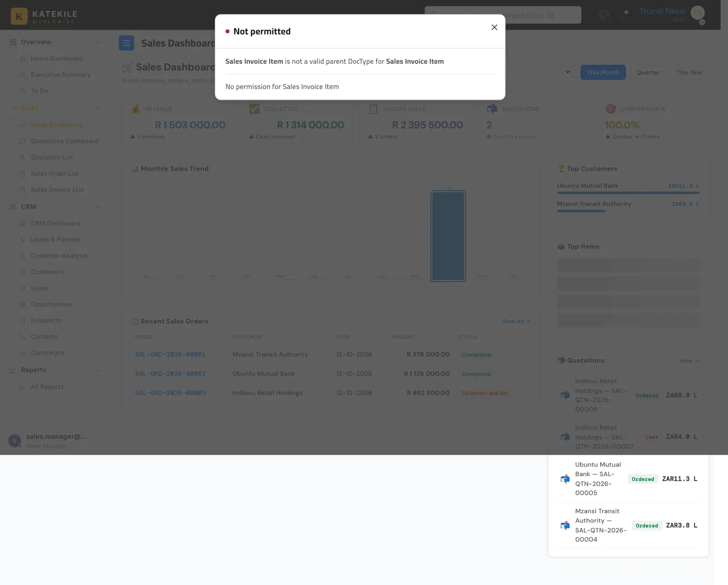Select the This Year period tab
The image size is (728, 585).
pyautogui.click(x=689, y=72)
